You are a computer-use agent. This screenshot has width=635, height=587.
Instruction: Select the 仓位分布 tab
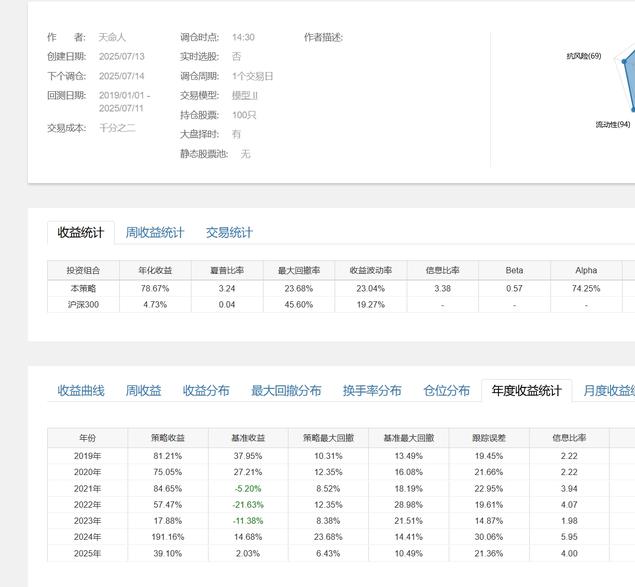point(446,391)
